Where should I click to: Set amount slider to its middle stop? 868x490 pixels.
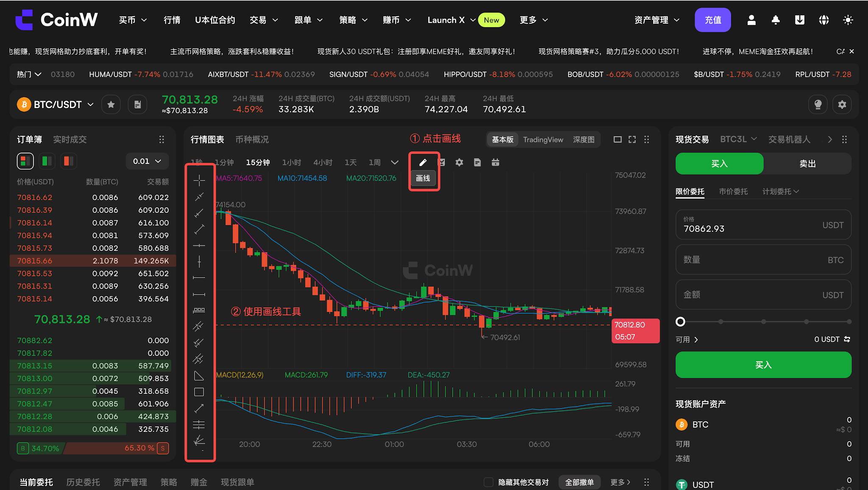pos(763,322)
